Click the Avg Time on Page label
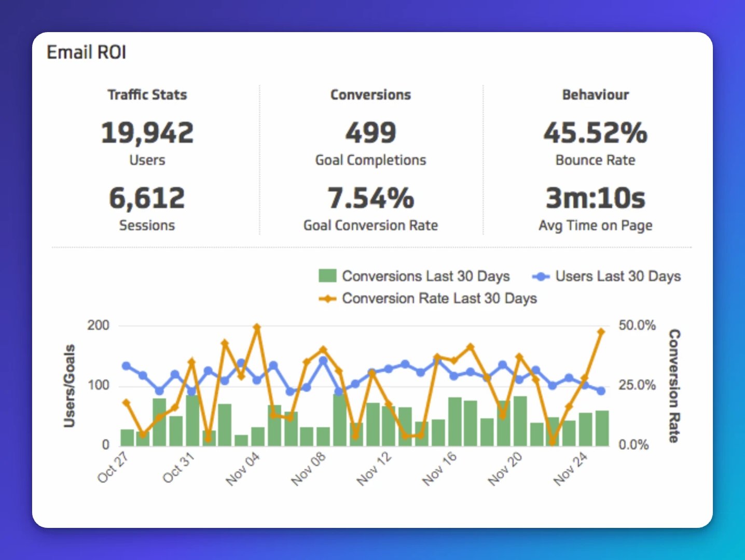 pyautogui.click(x=596, y=226)
